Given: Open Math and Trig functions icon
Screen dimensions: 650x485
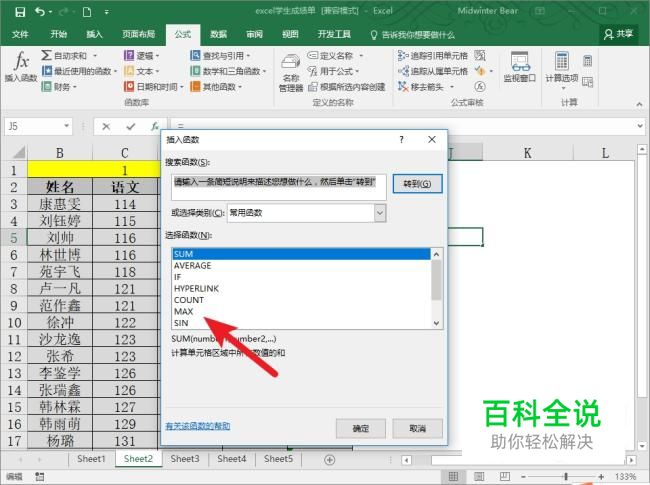Looking at the screenshot, I should coord(195,71).
